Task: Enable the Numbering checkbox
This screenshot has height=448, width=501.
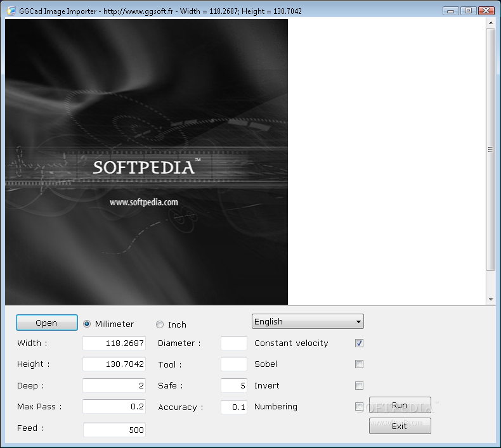Action: [359, 406]
